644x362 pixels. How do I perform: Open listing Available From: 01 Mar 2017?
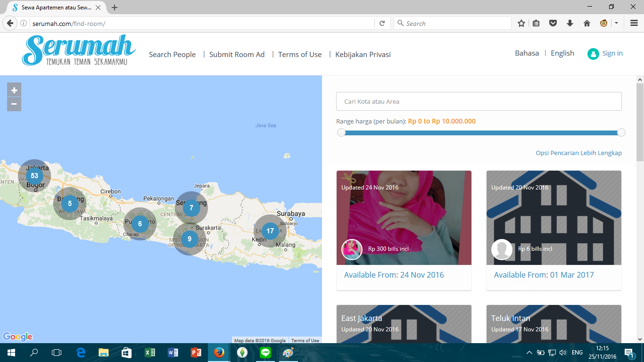(544, 275)
